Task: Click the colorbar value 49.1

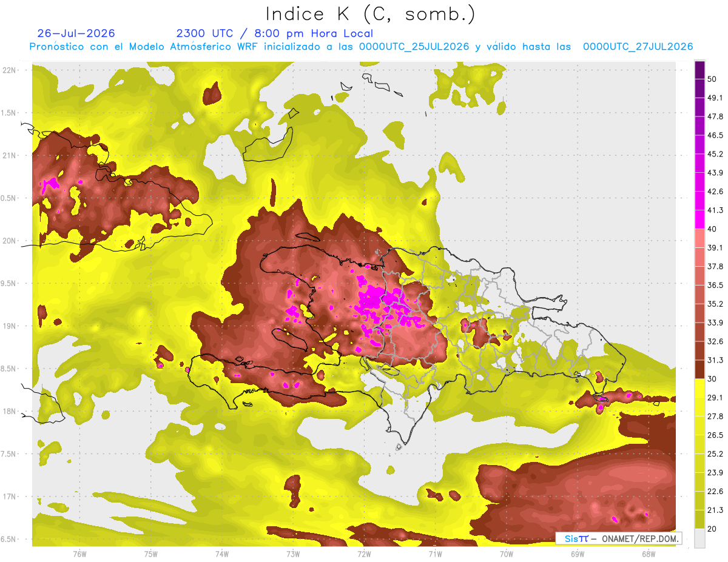Action: coord(715,98)
